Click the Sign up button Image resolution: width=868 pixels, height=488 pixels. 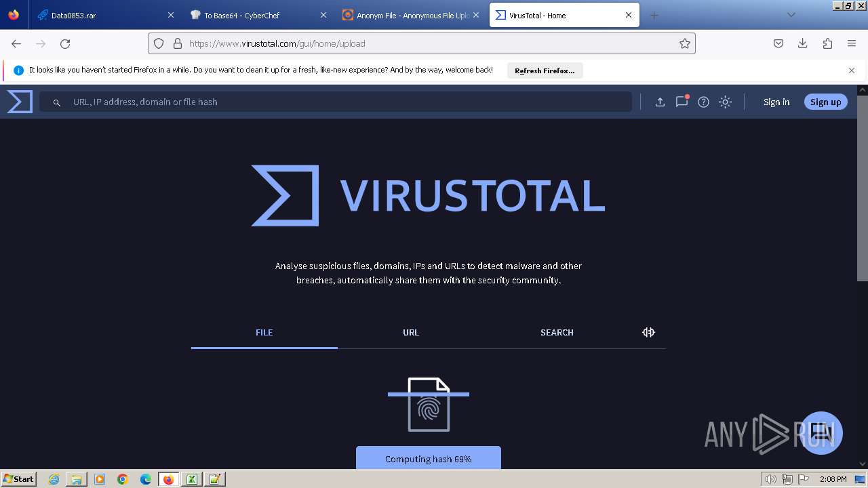point(825,102)
